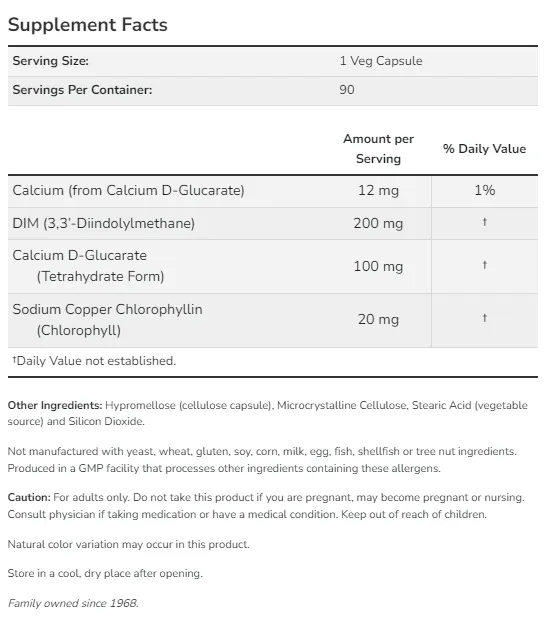This screenshot has height=627, width=551.
Task: Click the Caution bold label
Action: (29, 497)
